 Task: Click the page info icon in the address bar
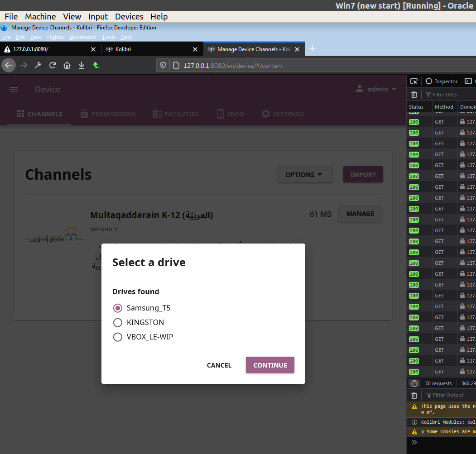pyautogui.click(x=176, y=66)
